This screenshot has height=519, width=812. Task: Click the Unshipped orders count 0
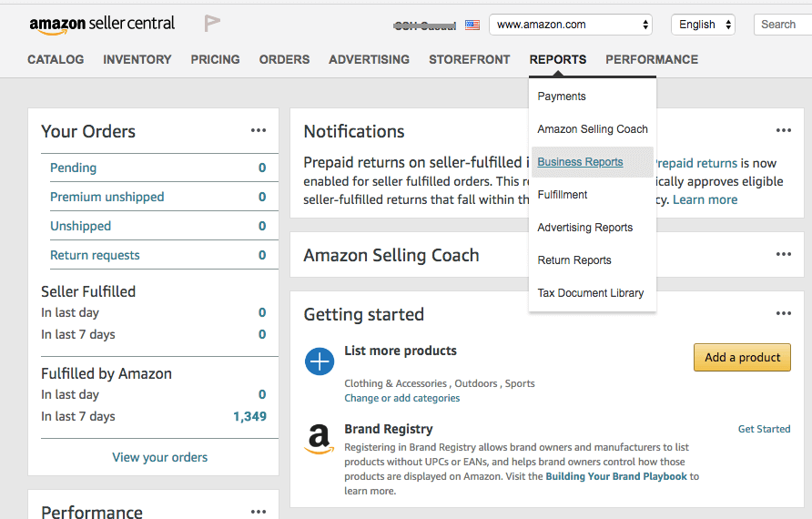(262, 226)
